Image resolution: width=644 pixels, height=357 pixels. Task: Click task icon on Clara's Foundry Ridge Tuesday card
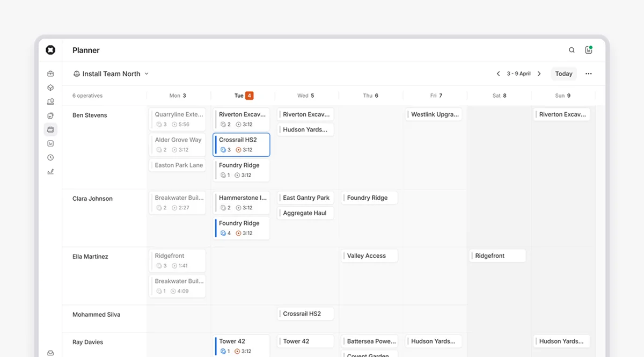coord(223,233)
